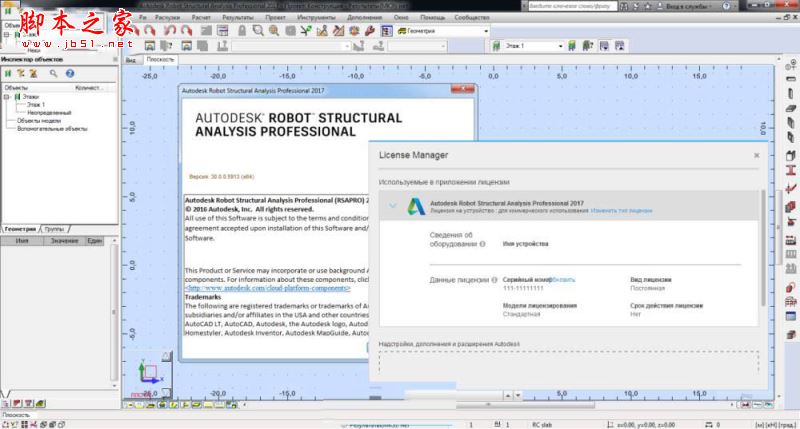
Task: Select the Группы tab in inspector
Action: [54, 229]
